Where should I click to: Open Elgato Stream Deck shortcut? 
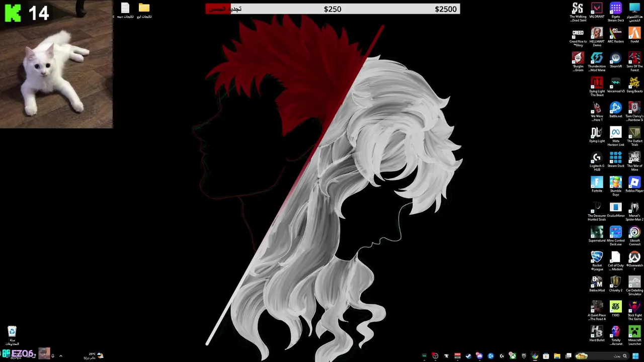click(x=616, y=12)
